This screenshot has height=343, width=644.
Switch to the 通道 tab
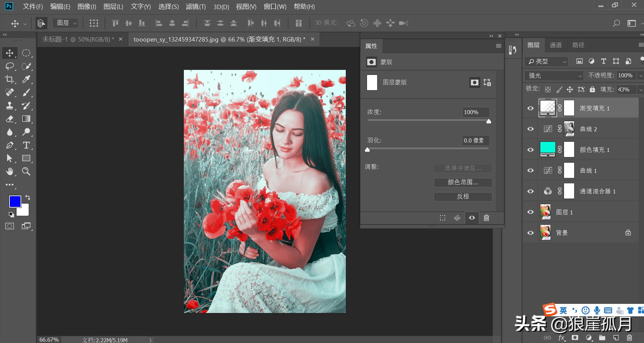tap(556, 45)
